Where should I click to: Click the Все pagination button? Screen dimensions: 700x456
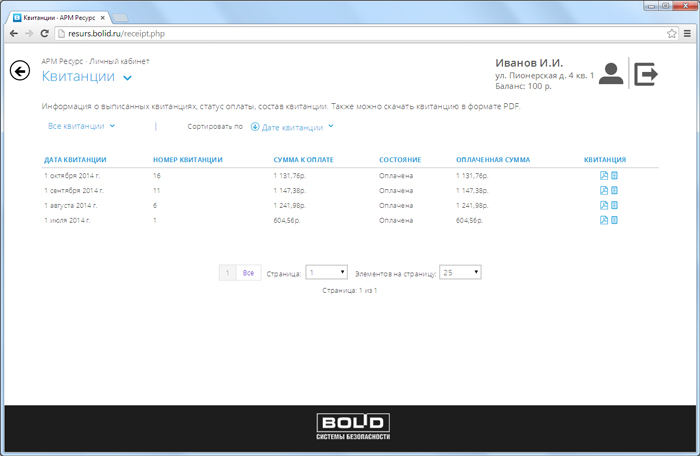(x=249, y=272)
